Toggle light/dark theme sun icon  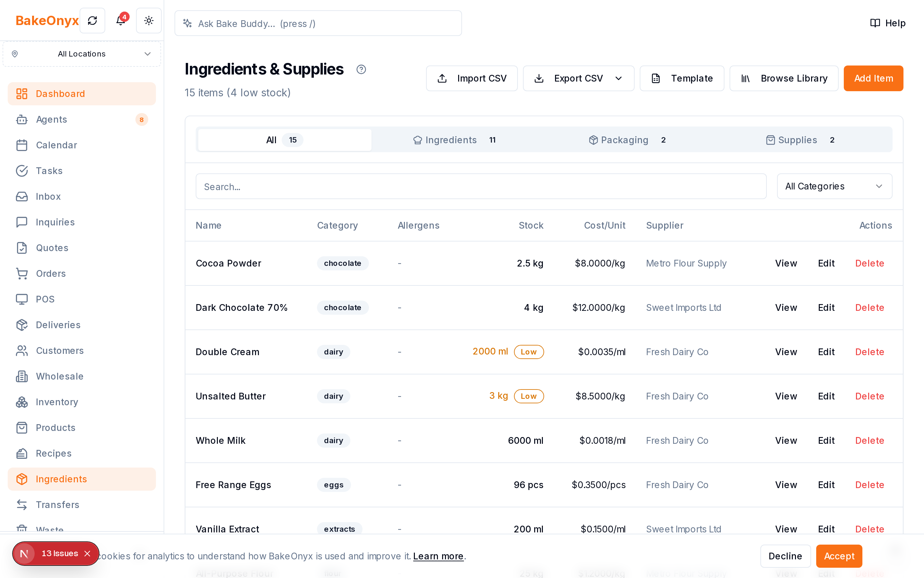[x=149, y=21]
